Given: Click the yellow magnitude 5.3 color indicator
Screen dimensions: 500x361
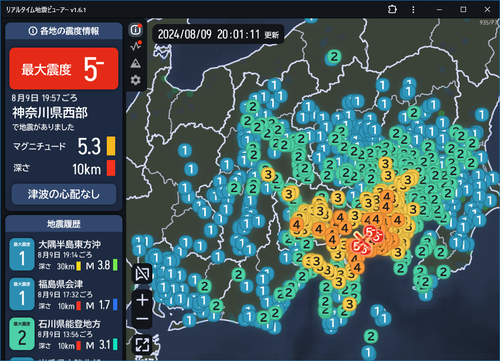Looking at the screenshot, I should point(111,146).
